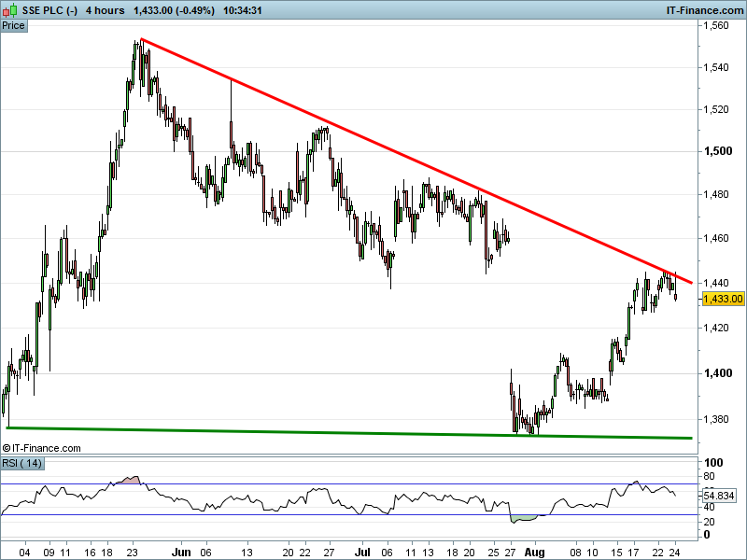
Task: Click the green shaded RSI oversold area
Action: [x=523, y=519]
